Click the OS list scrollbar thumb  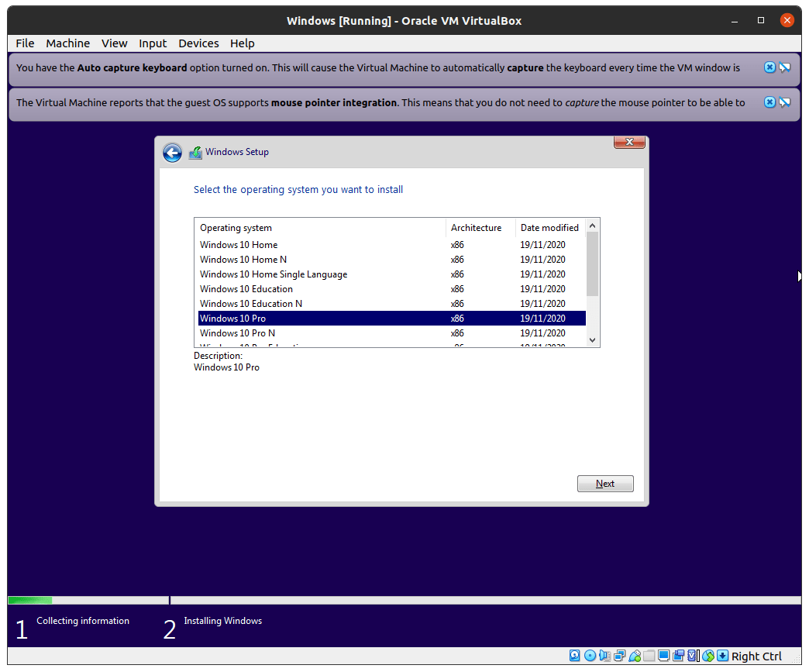point(592,264)
